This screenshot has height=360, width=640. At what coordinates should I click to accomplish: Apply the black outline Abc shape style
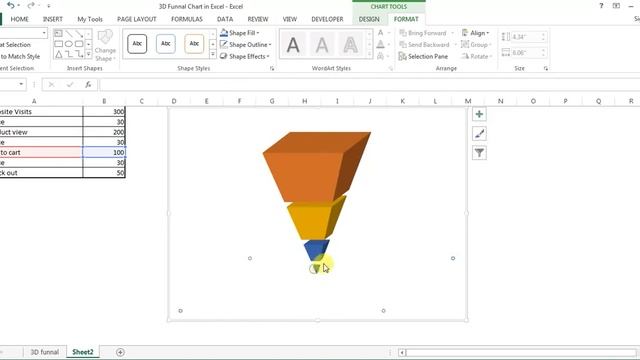point(137,44)
